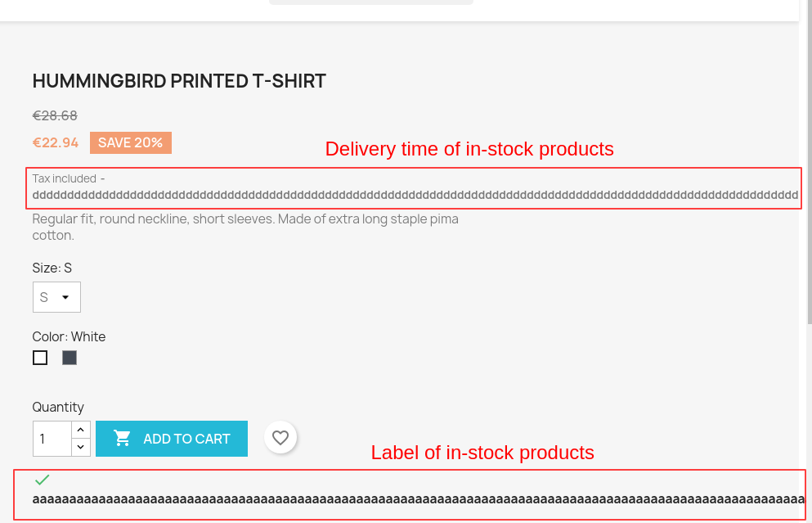
Task: Click the cart icon on Add to Cart
Action: pyautogui.click(x=121, y=438)
